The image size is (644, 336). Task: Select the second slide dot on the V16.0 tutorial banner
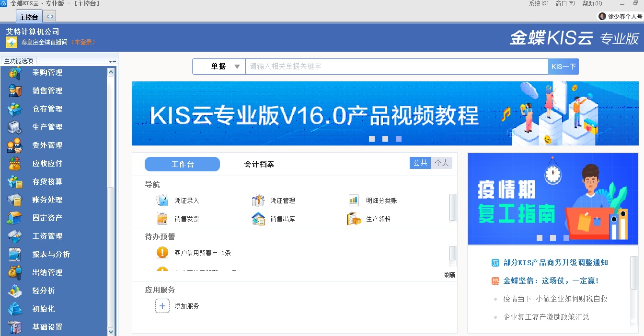click(385, 139)
